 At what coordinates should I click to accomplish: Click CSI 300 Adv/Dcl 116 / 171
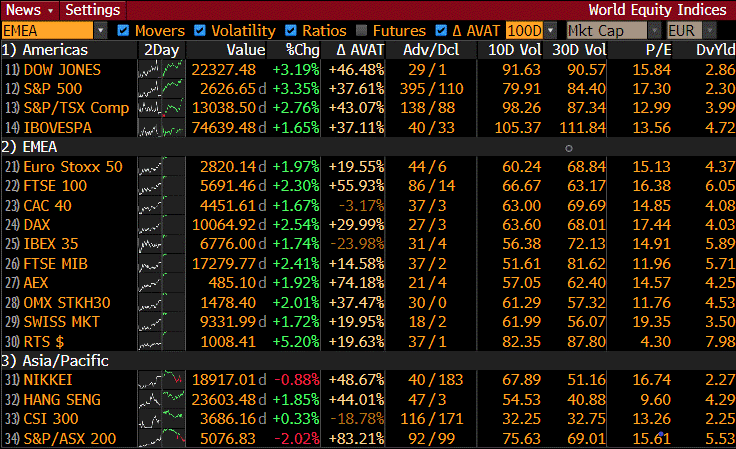pyautogui.click(x=431, y=419)
